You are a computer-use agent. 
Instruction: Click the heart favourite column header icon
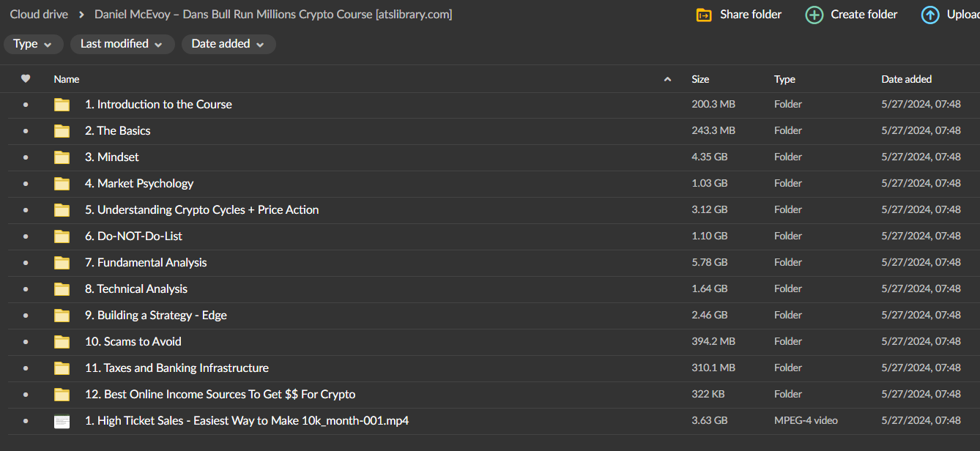pyautogui.click(x=26, y=79)
